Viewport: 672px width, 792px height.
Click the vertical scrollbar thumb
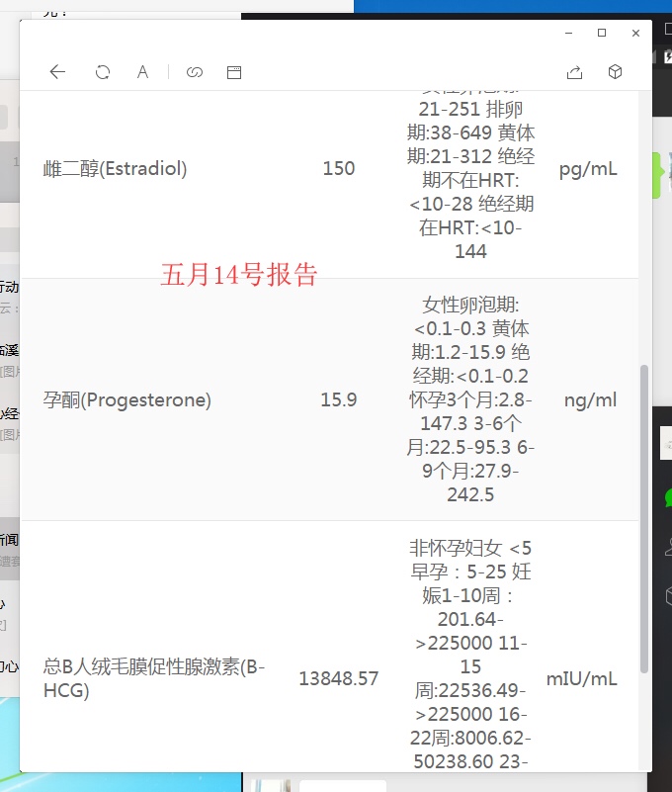coord(644,514)
